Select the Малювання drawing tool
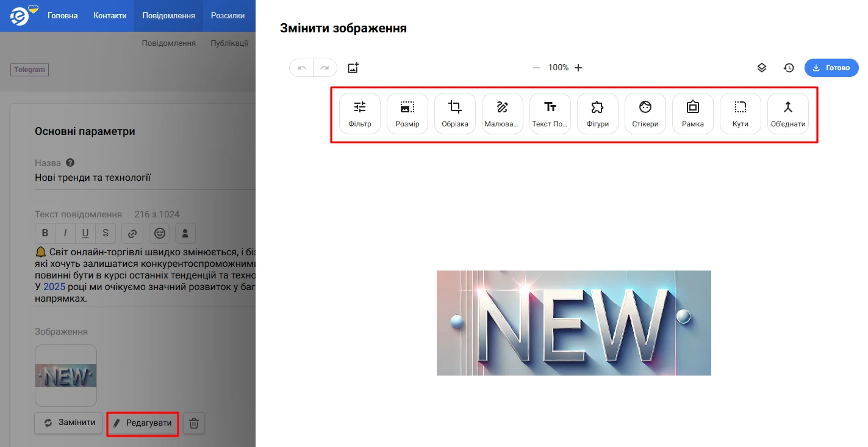 click(x=503, y=114)
